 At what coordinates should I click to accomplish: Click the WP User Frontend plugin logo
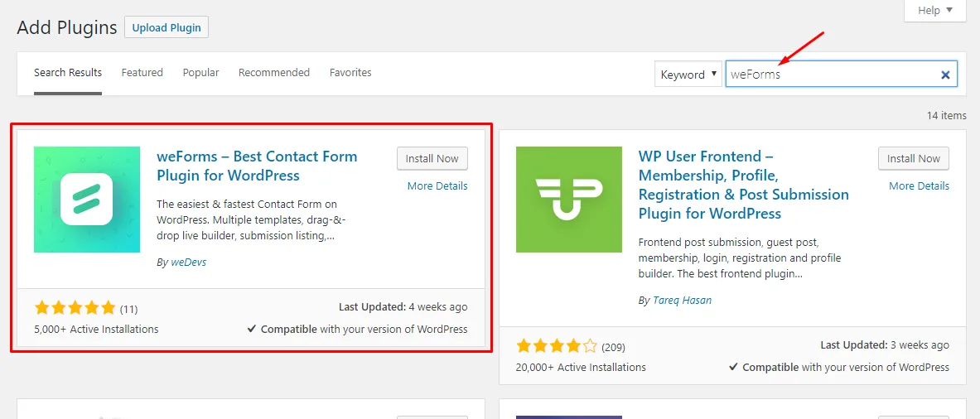(569, 200)
